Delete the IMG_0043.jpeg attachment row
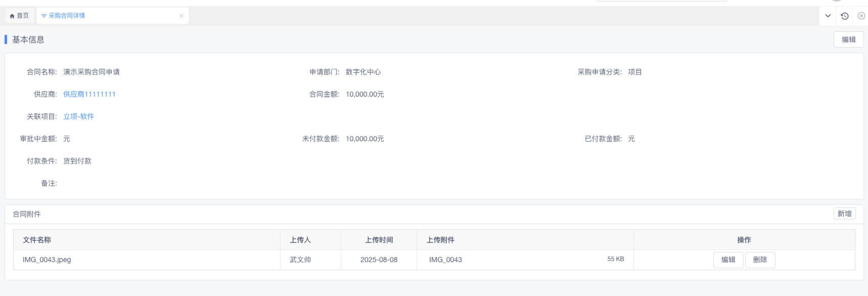868x296 pixels. 760,260
